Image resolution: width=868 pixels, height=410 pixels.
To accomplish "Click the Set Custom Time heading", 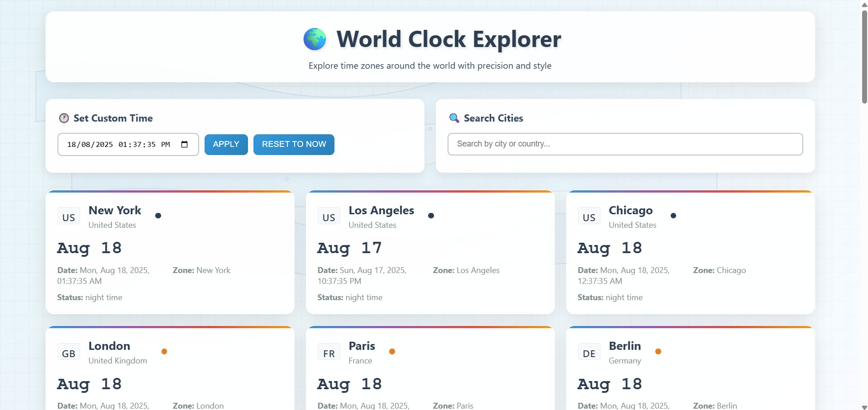I will coord(113,118).
